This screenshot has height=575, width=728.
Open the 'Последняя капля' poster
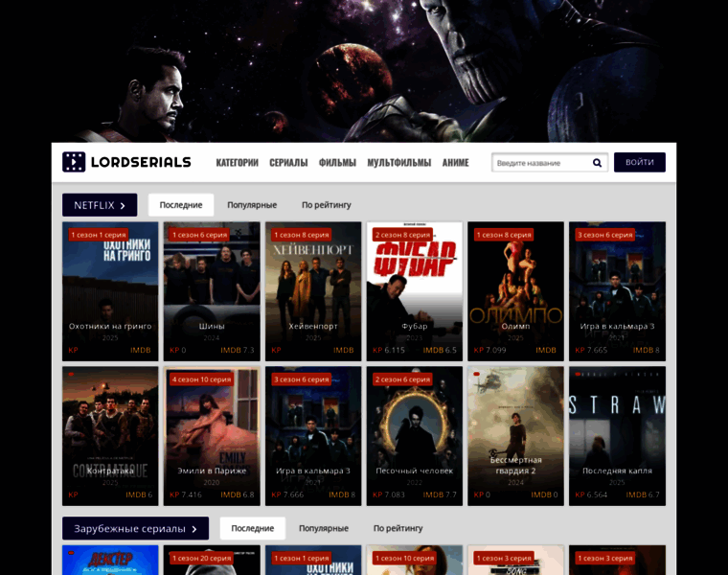[x=618, y=436]
